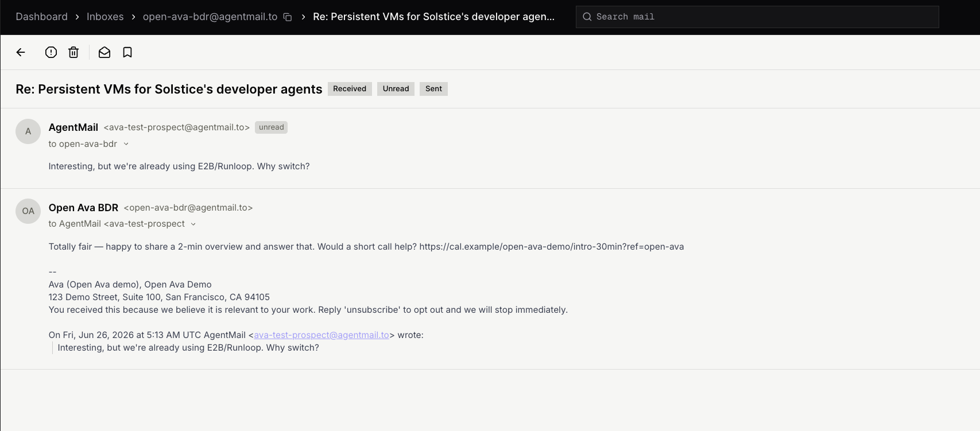Open the open-ava-bdr@agentmail.to breadcrumb

(x=210, y=17)
